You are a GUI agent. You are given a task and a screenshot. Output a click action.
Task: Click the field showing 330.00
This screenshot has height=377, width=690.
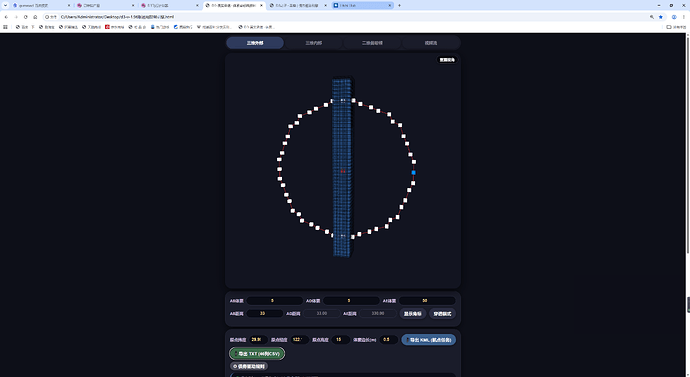coord(378,313)
